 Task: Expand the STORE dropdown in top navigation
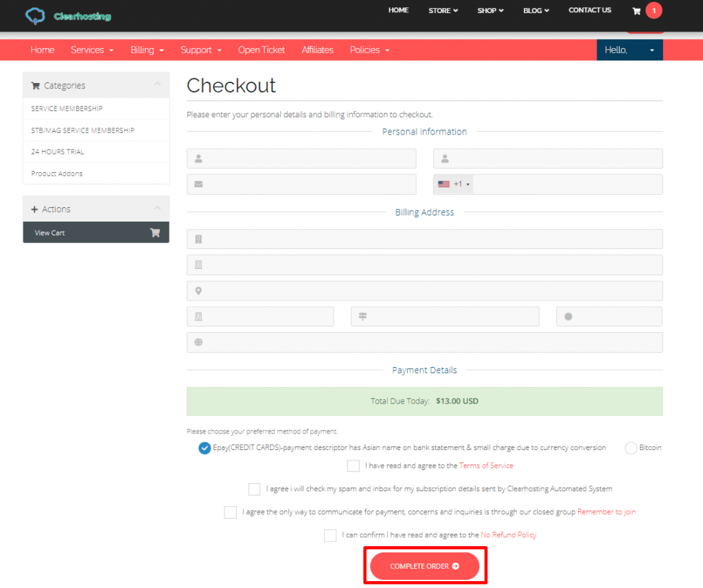point(443,10)
